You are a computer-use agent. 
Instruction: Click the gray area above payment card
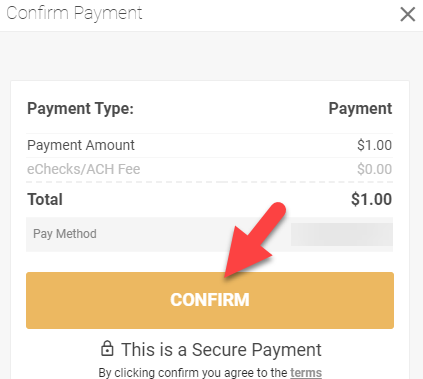(x=211, y=56)
